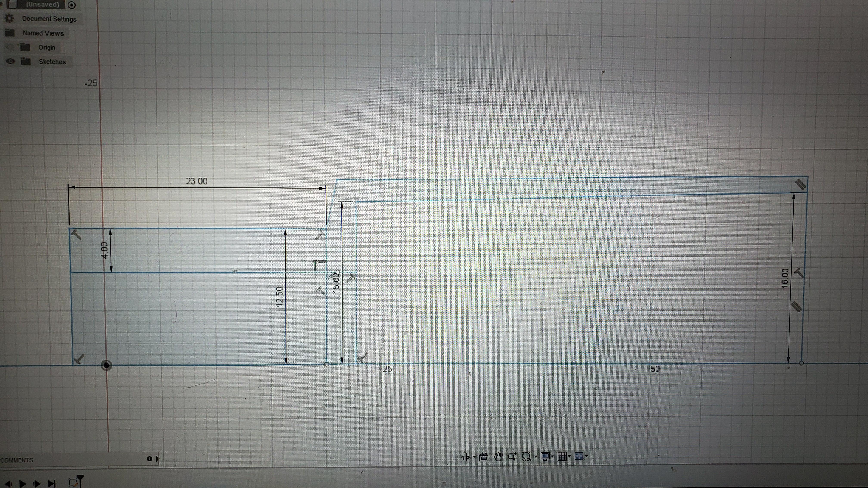This screenshot has width=868, height=488.
Task: Toggle visibility eye of Sketches folder
Action: (x=11, y=61)
